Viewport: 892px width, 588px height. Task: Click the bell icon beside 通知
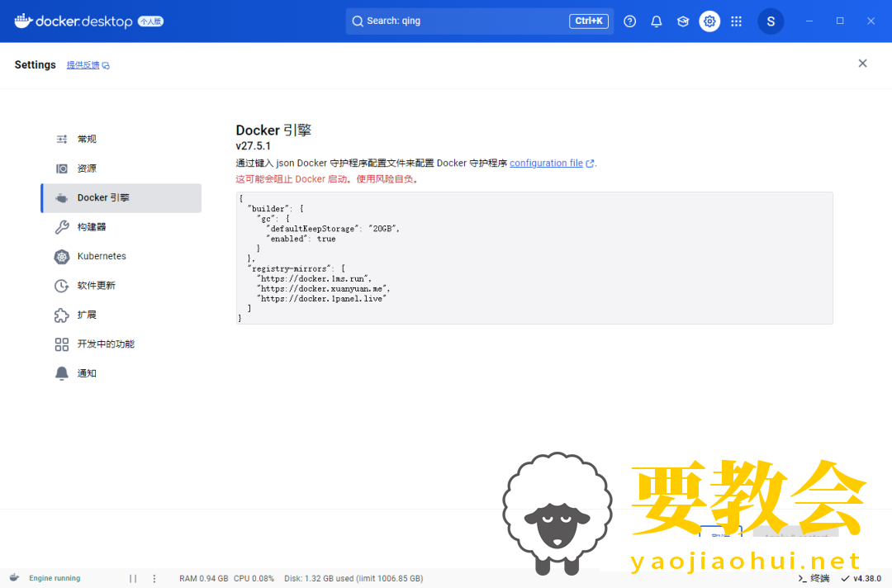pyautogui.click(x=61, y=373)
